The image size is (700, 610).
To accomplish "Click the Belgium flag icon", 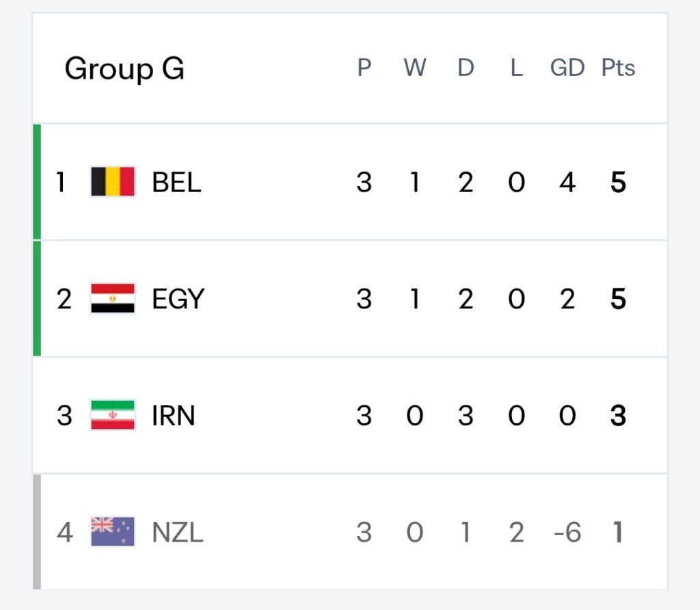I will tap(113, 182).
